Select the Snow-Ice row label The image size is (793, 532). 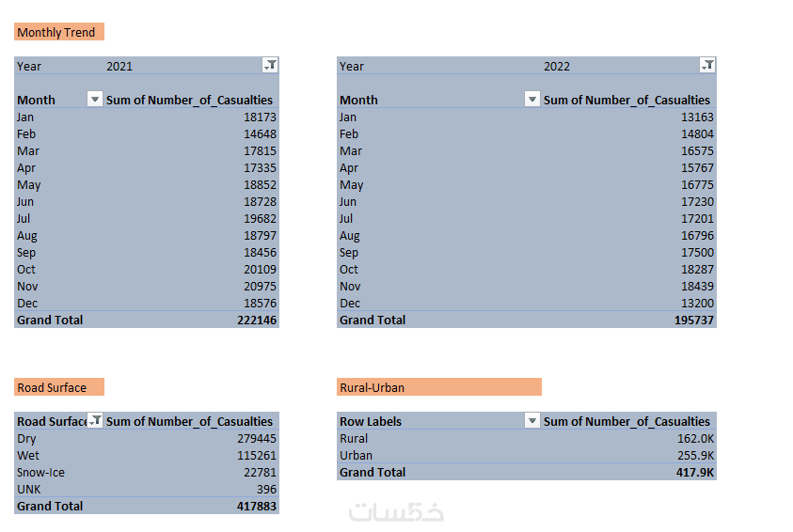tap(41, 473)
